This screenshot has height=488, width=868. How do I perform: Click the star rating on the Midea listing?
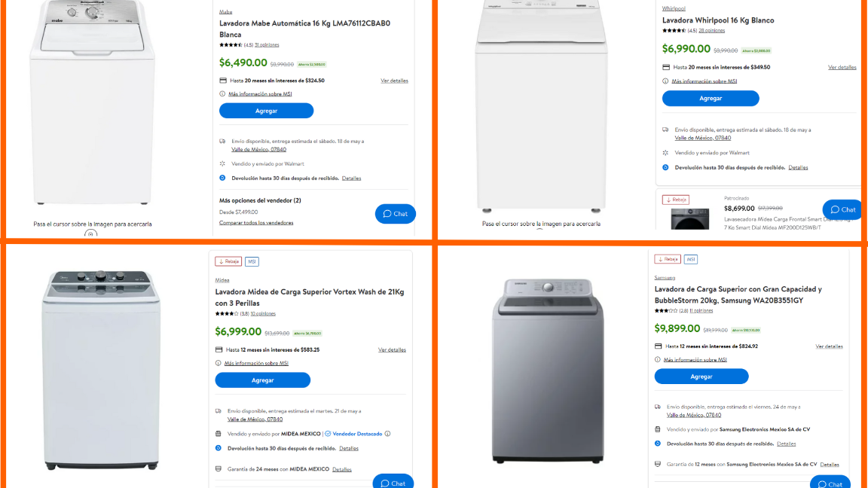(226, 313)
